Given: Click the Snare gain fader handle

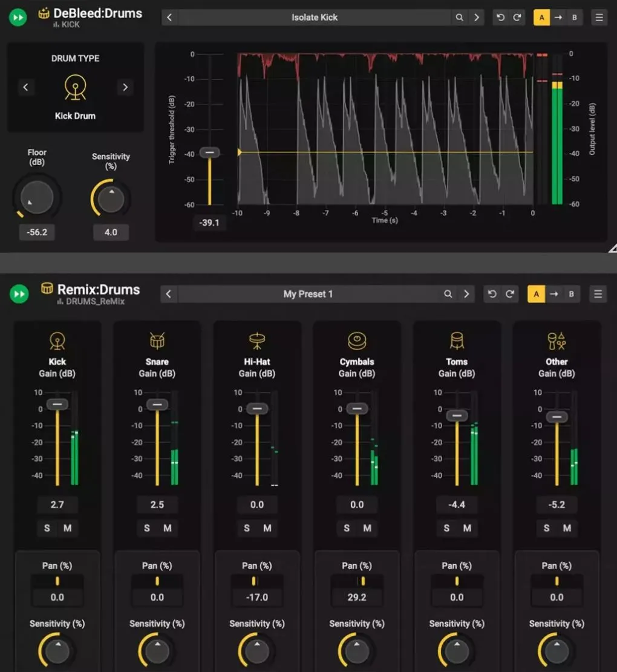Looking at the screenshot, I should pyautogui.click(x=157, y=405).
